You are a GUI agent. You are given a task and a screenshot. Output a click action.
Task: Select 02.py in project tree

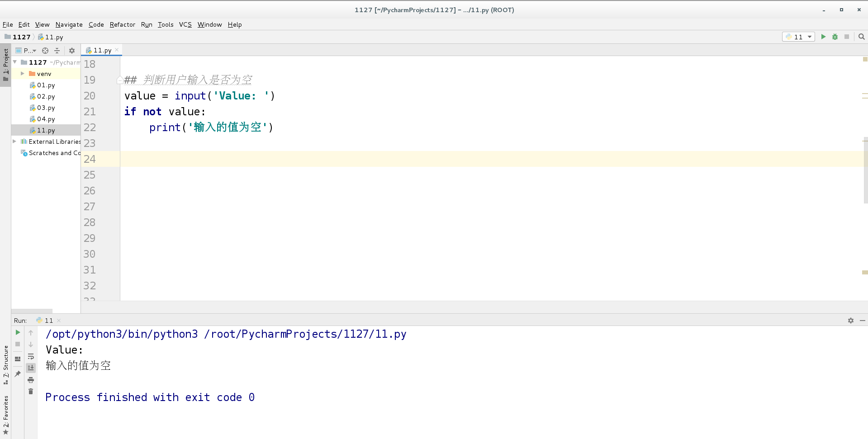[x=42, y=96]
